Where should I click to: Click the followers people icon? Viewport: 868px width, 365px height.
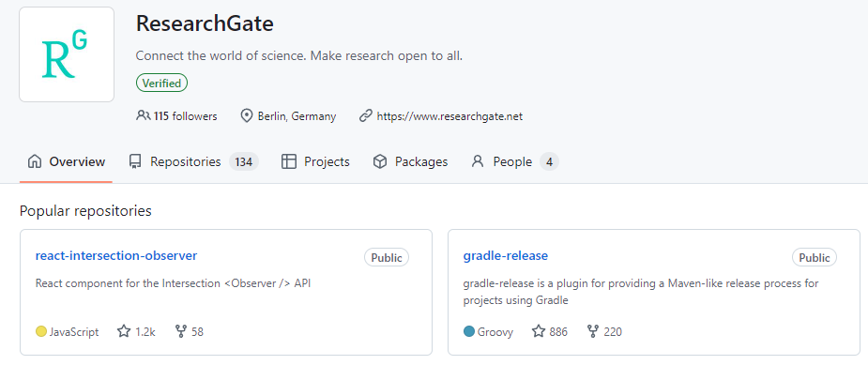143,116
